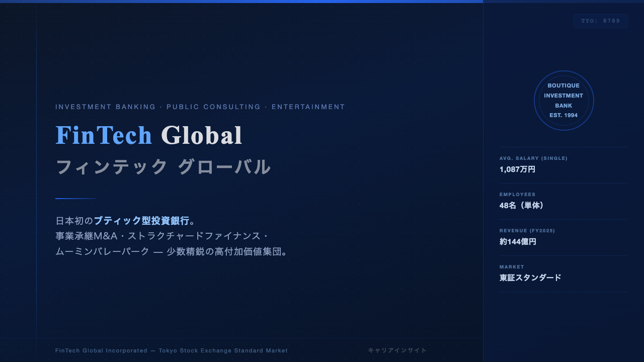
Task: Click the 約144億円 revenue value
Action: point(518,242)
